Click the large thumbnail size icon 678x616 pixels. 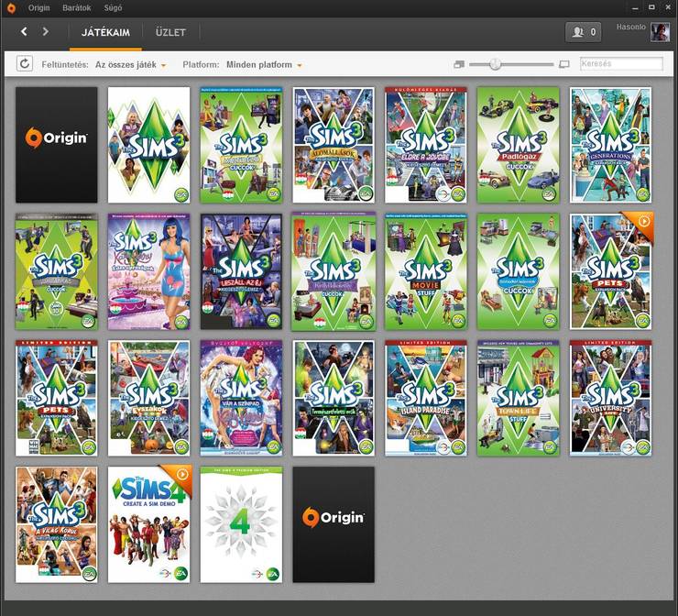click(x=563, y=64)
